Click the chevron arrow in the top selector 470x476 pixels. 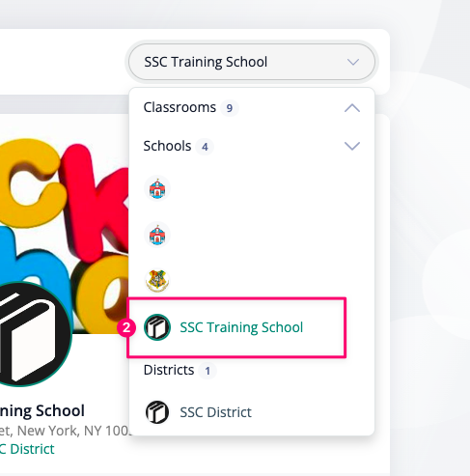click(x=353, y=62)
